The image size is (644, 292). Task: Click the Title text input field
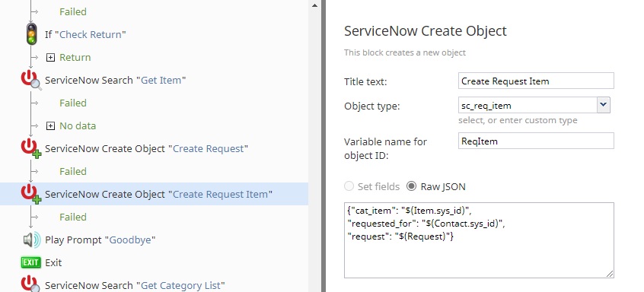point(536,81)
